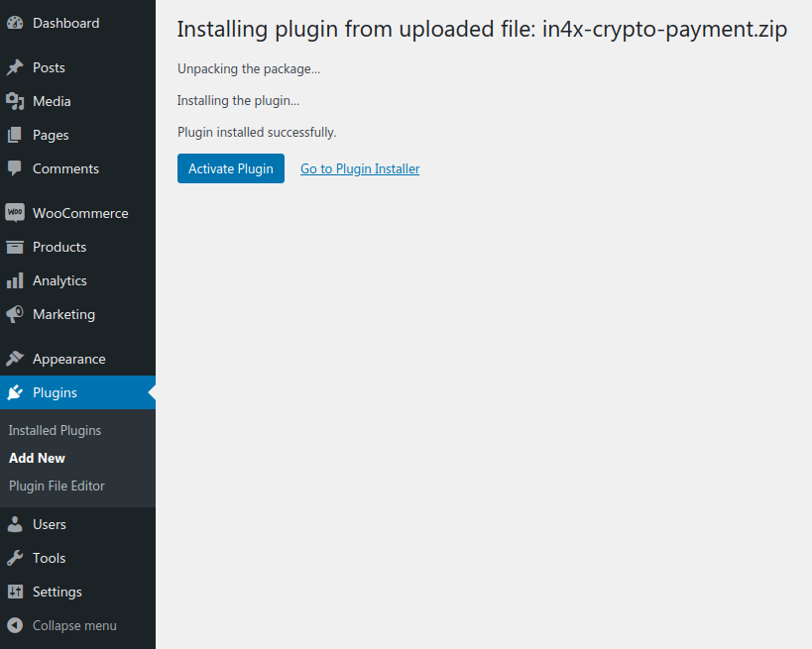Screen dimensions: 812x649
Task: Click the Settings sliders icon
Action: [x=15, y=592]
